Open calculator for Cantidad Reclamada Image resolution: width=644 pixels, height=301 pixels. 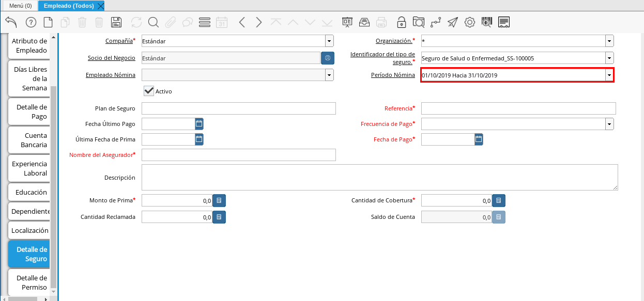[x=219, y=217]
